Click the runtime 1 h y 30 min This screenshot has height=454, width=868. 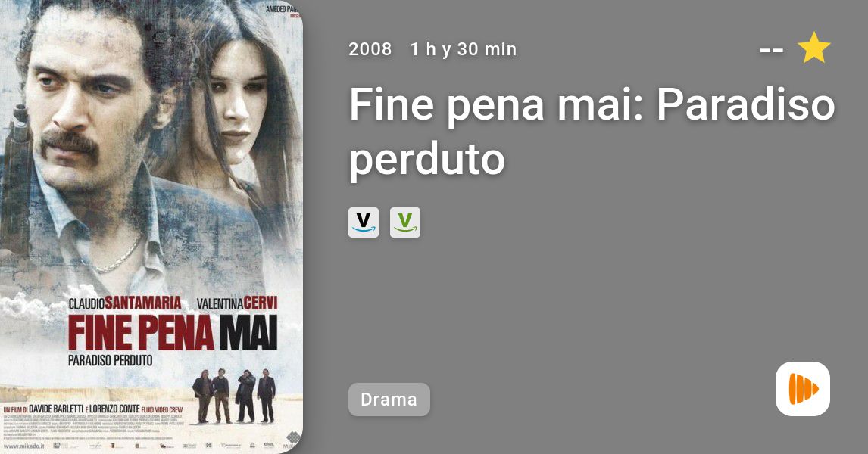464,49
